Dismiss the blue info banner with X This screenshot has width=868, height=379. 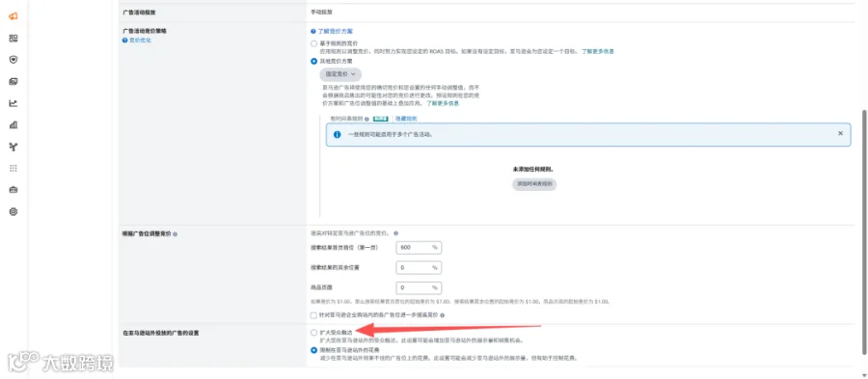pyautogui.click(x=840, y=133)
